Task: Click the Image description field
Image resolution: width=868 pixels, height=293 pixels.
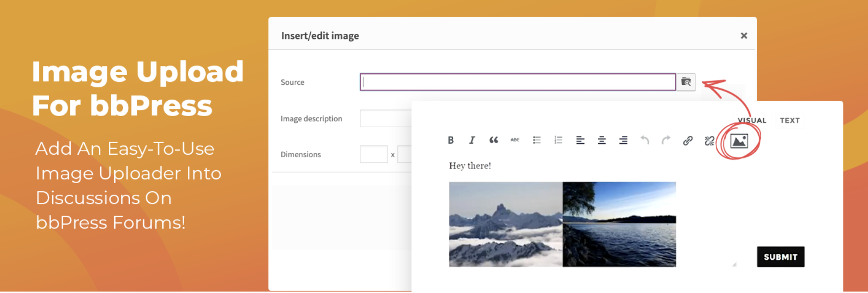Action: 386,119
